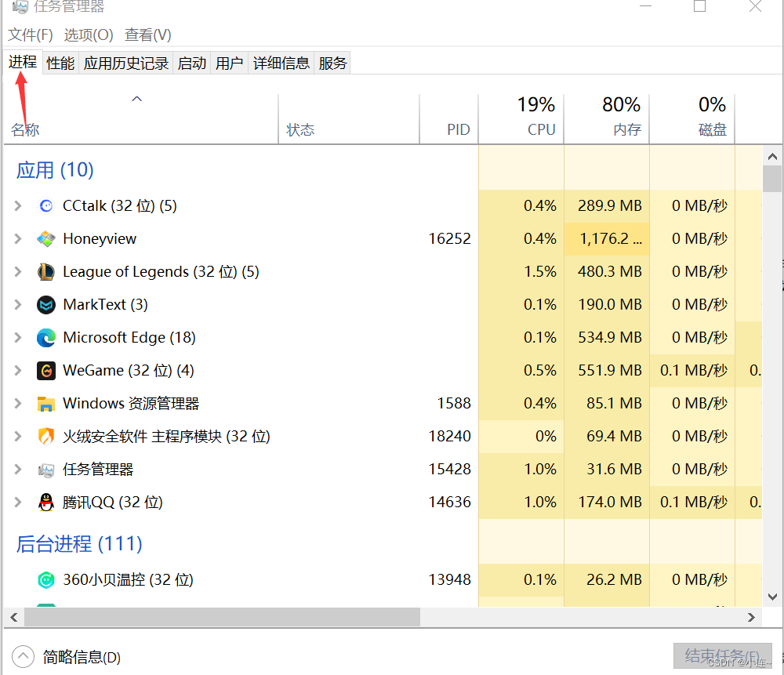Viewport: 784px width, 675px height.
Task: Click the horizontal scrollbar left arrow
Action: (x=14, y=618)
